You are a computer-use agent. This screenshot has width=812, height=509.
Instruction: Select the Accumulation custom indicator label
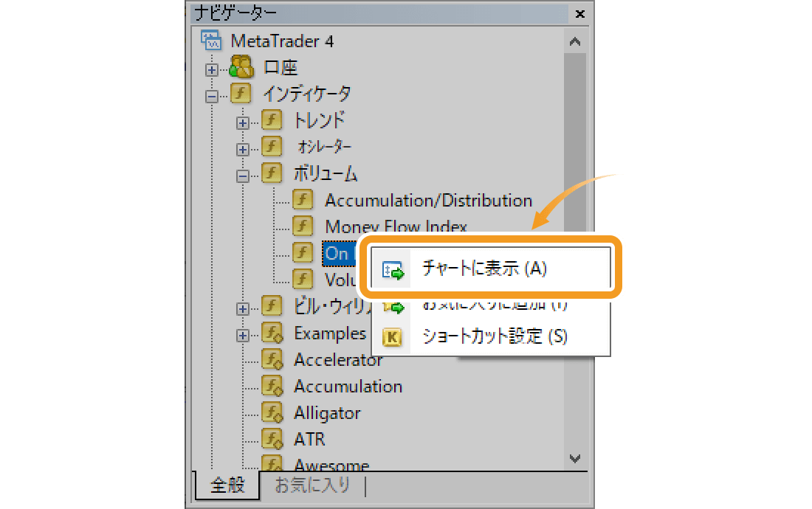pos(348,387)
